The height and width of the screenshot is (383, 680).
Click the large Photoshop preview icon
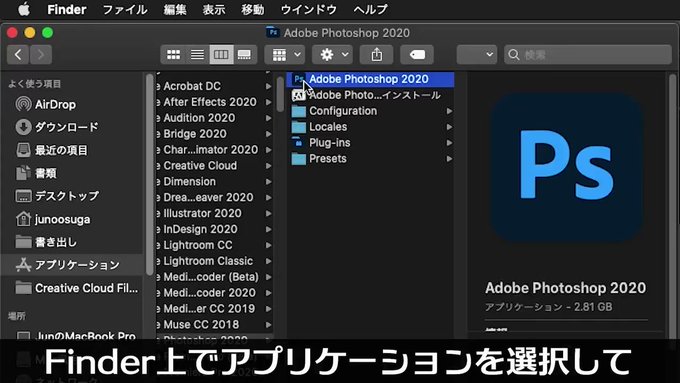point(566,168)
